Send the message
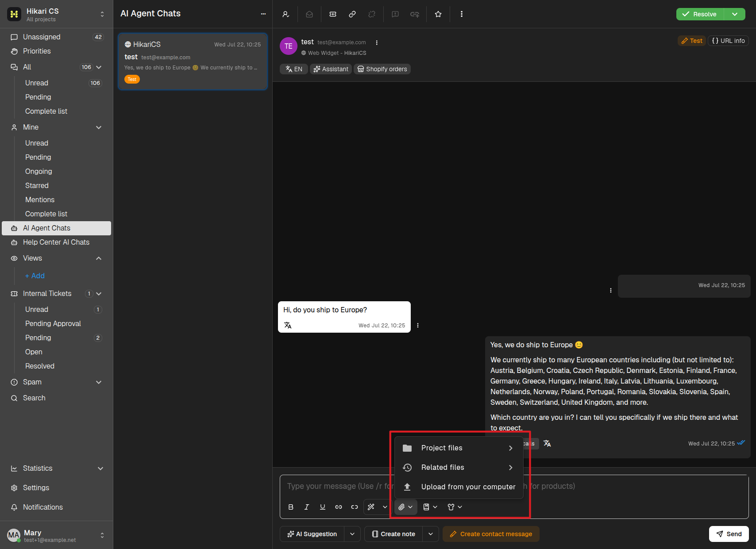The height and width of the screenshot is (549, 756). tap(729, 534)
